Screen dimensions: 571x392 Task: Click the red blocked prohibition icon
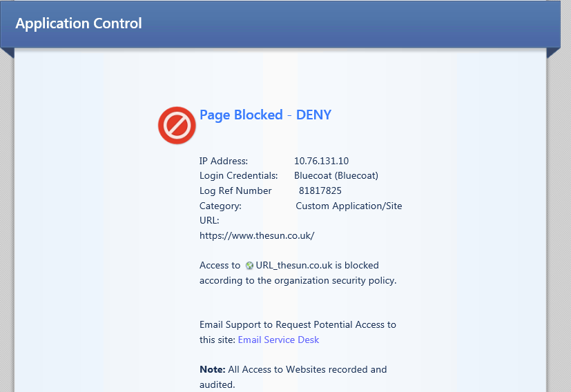coord(177,125)
